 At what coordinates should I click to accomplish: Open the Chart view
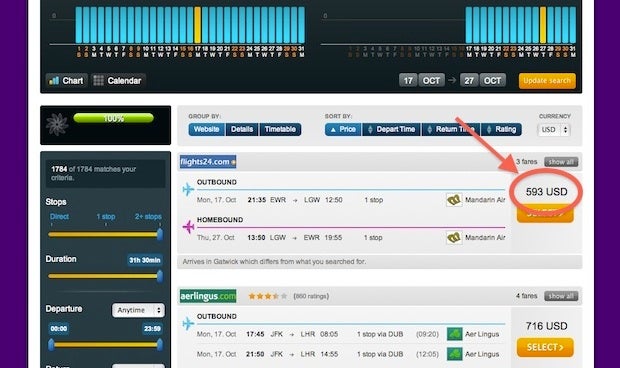[66, 81]
